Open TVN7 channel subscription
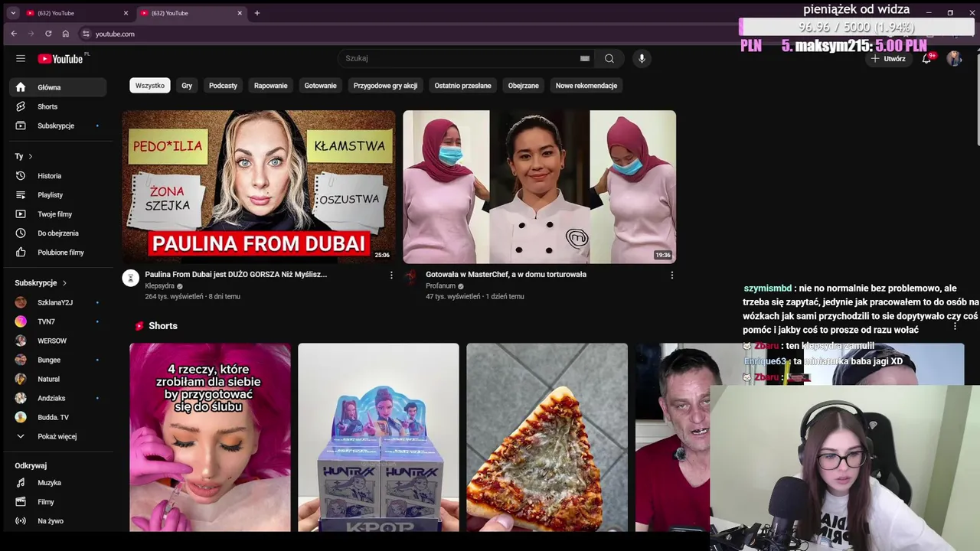This screenshot has width=980, height=551. [x=58, y=321]
